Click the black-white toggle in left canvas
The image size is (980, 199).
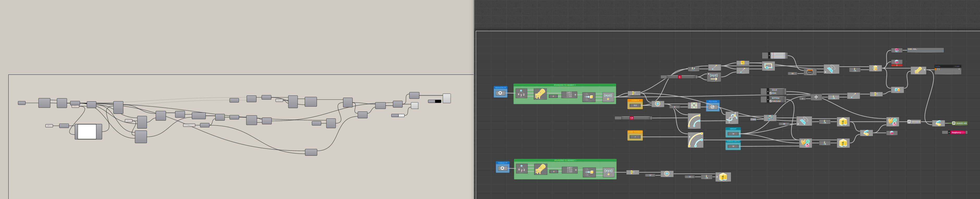[434, 101]
